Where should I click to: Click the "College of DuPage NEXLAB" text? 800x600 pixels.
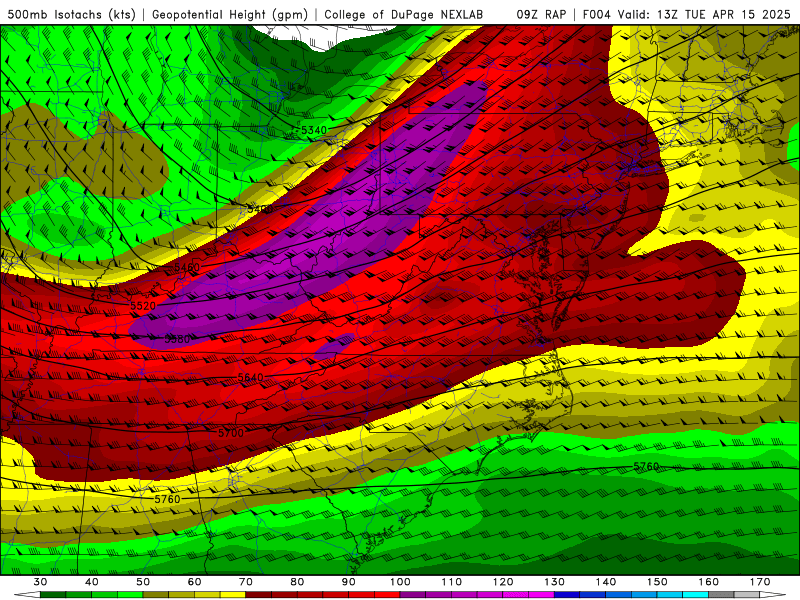tap(404, 14)
